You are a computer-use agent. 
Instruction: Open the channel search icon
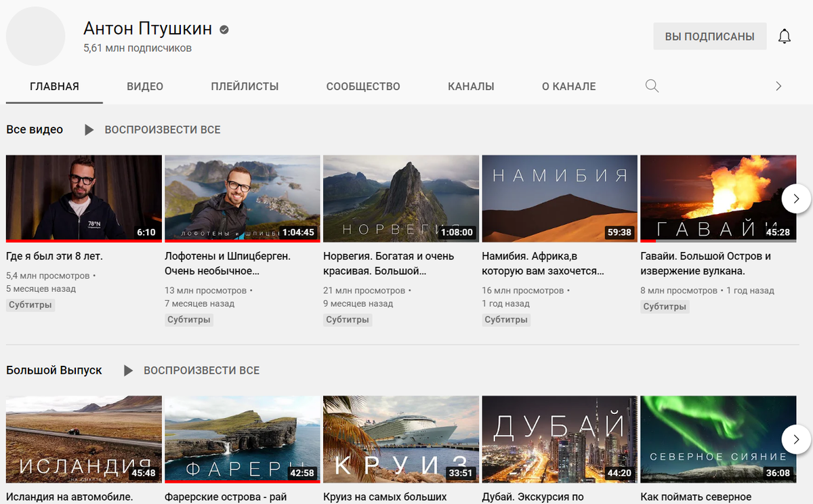651,86
